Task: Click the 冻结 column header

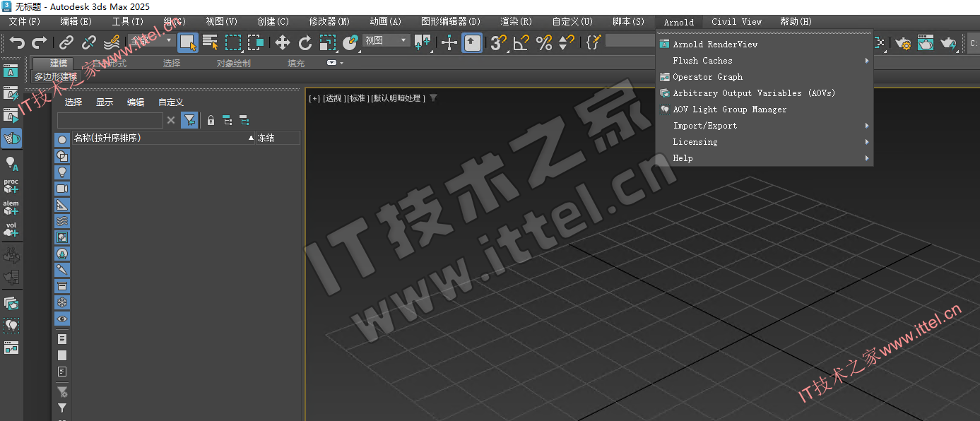Action: (x=278, y=138)
